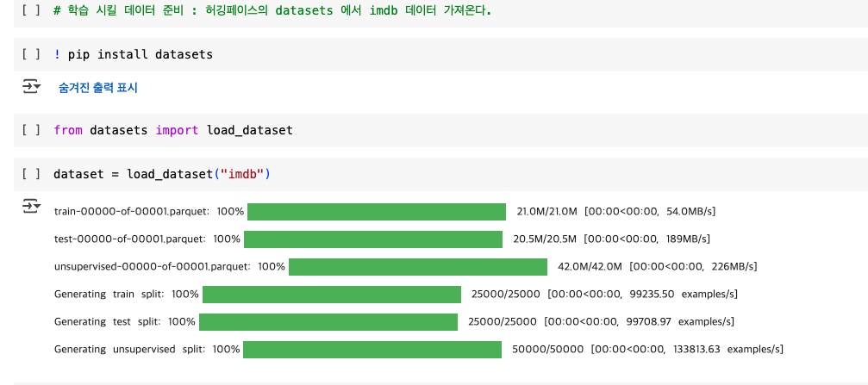This screenshot has height=385, width=868.
Task: Run the pip install datasets cell
Action: tap(31, 54)
